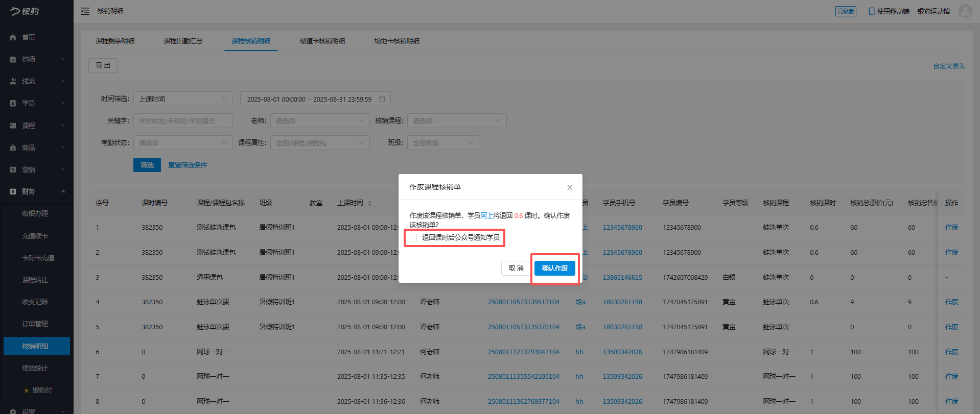Click the 财务 sidebar icon

click(x=13, y=191)
